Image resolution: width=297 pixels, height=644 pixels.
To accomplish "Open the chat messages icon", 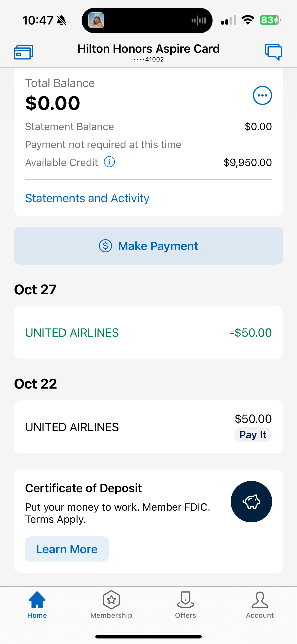I will pos(273,52).
